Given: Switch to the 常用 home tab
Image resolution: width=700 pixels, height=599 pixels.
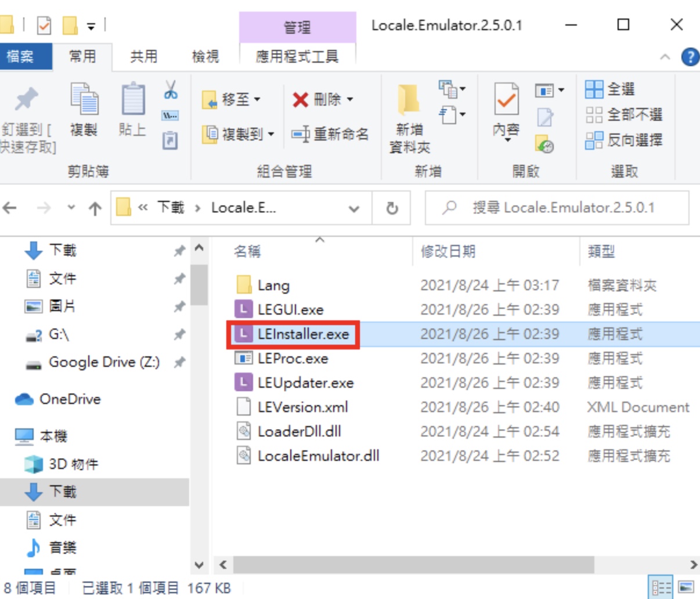Looking at the screenshot, I should (82, 56).
